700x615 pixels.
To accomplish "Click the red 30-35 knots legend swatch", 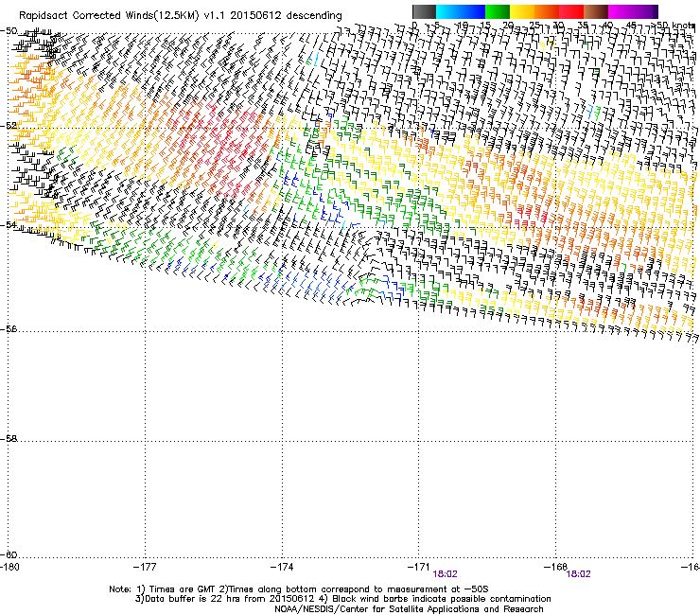I will coord(571,11).
